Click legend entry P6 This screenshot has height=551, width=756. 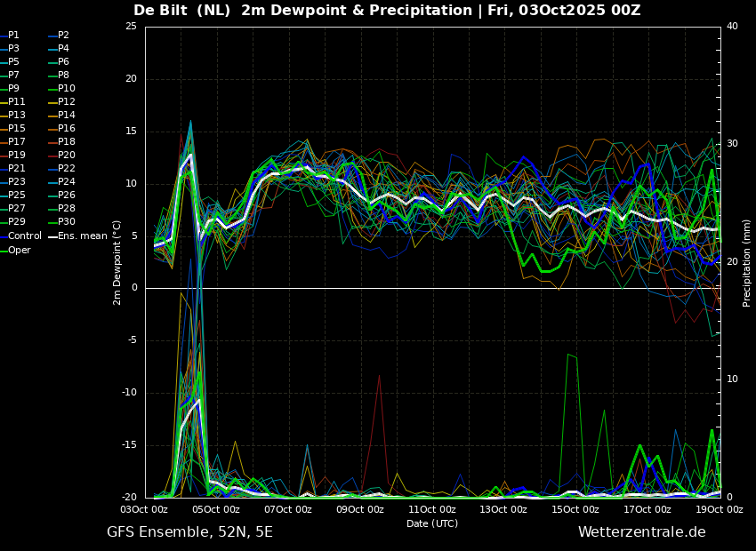[60, 61]
